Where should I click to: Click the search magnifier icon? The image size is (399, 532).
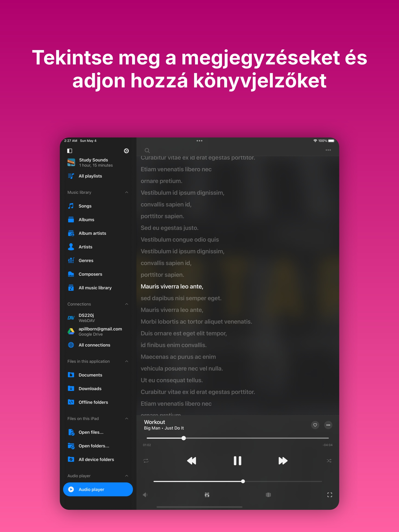point(147,151)
